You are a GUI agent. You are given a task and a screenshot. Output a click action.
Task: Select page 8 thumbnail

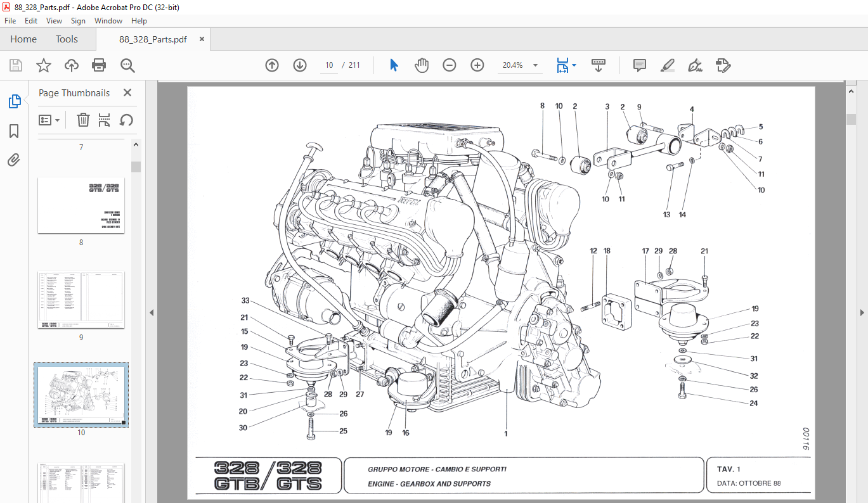coord(81,205)
